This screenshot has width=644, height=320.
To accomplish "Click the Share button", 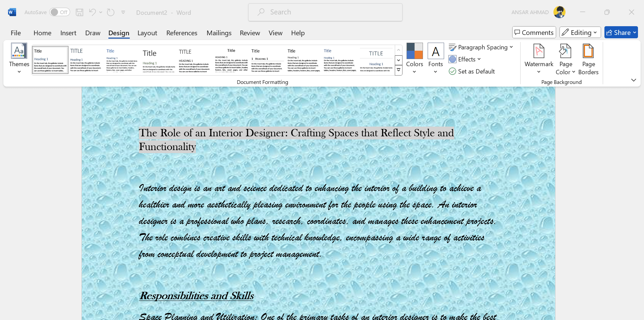I will click(621, 33).
